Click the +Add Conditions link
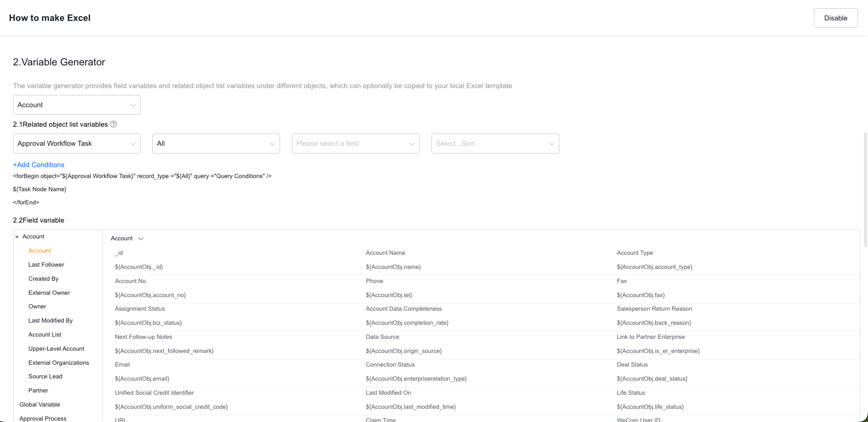 [x=39, y=165]
